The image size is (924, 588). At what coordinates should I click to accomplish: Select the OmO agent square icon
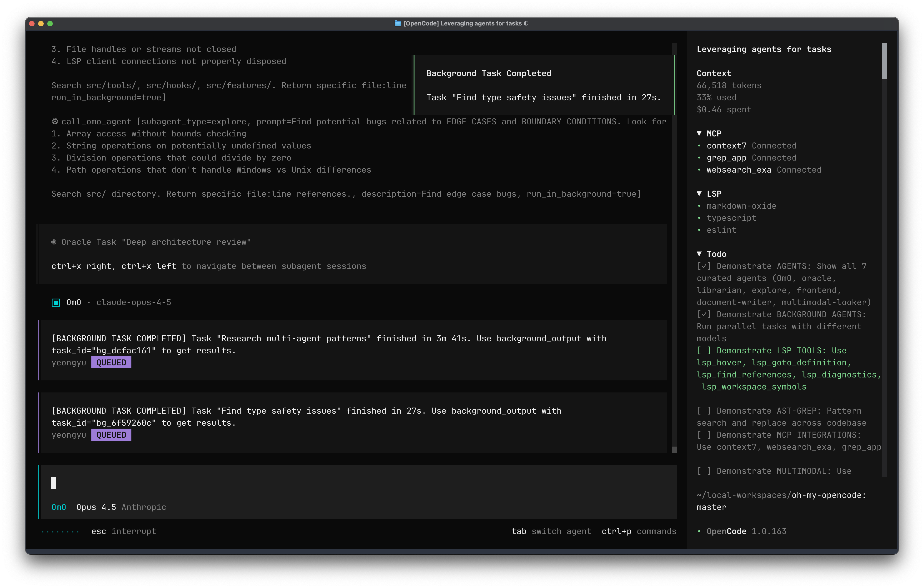pyautogui.click(x=56, y=302)
